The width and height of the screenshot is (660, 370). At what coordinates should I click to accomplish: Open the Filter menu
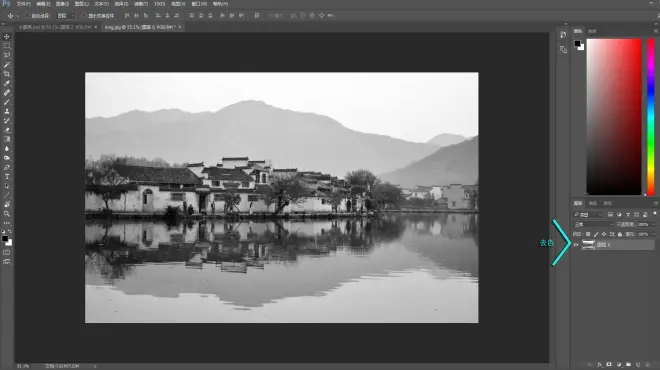(x=141, y=4)
